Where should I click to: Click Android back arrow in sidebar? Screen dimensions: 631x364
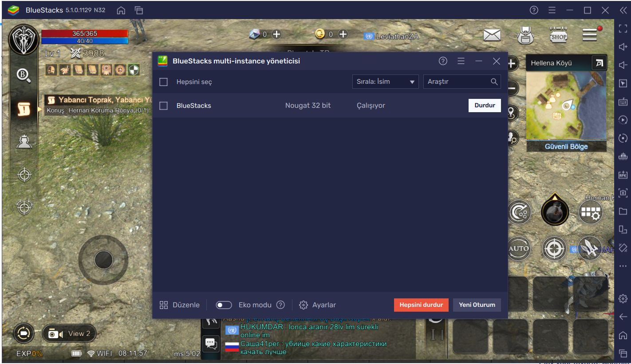coord(623,317)
